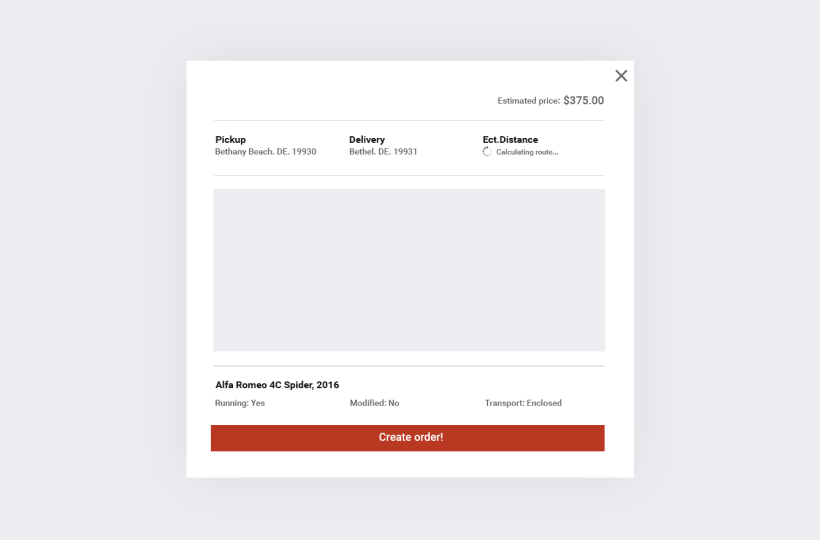Close the order summary dialog
The height and width of the screenshot is (540, 820).
(x=621, y=76)
